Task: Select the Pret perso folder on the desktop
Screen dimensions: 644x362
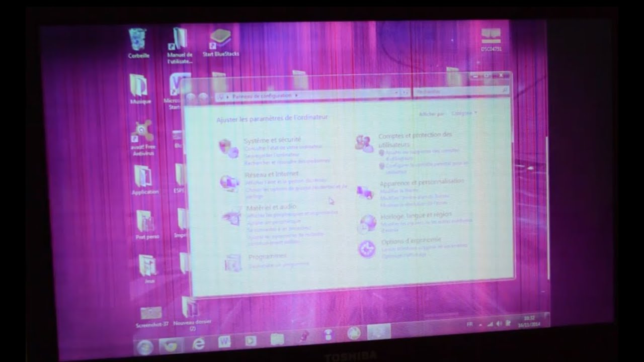Action: coord(147,225)
